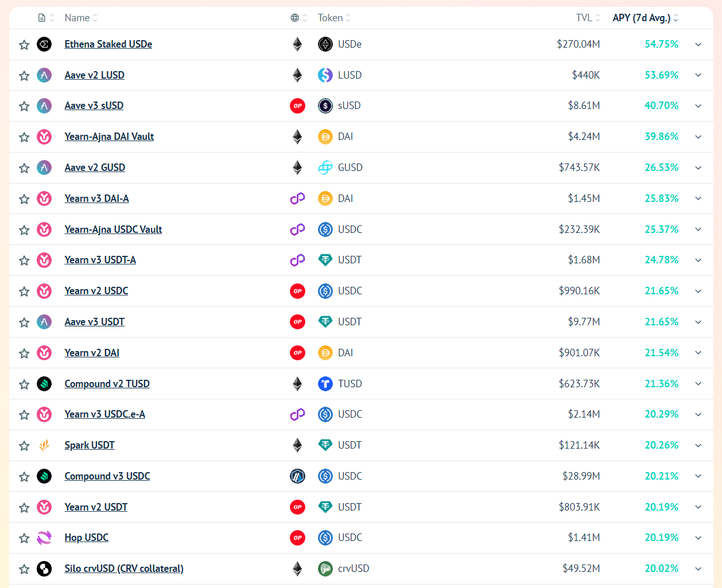
Task: Click Ethereum icon in Spark USDT row
Action: tap(297, 445)
